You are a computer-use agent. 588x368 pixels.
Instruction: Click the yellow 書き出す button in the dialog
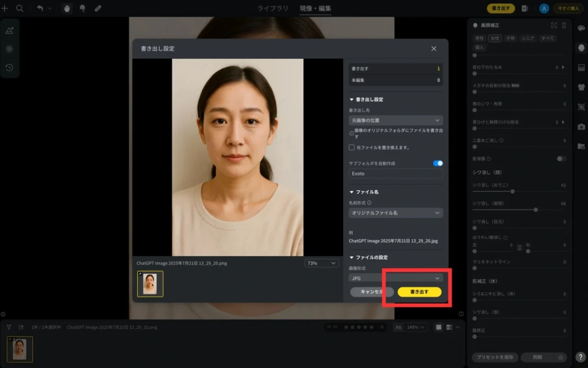[x=419, y=292]
